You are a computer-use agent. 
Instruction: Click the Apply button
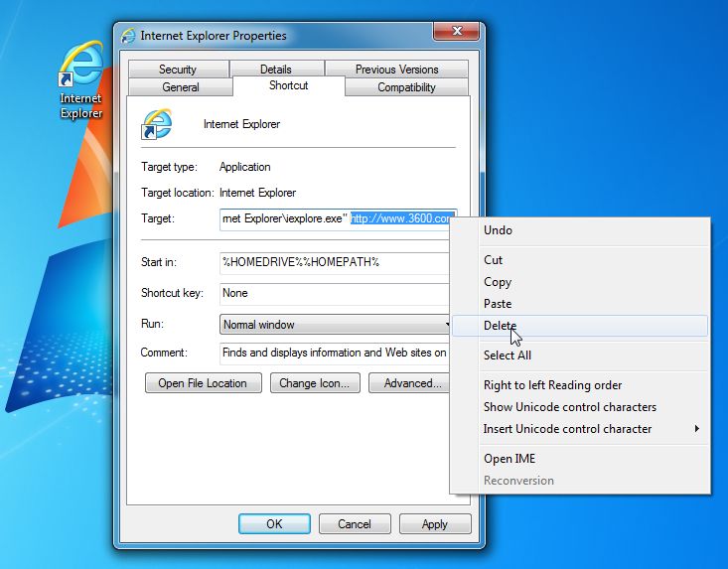coord(435,524)
